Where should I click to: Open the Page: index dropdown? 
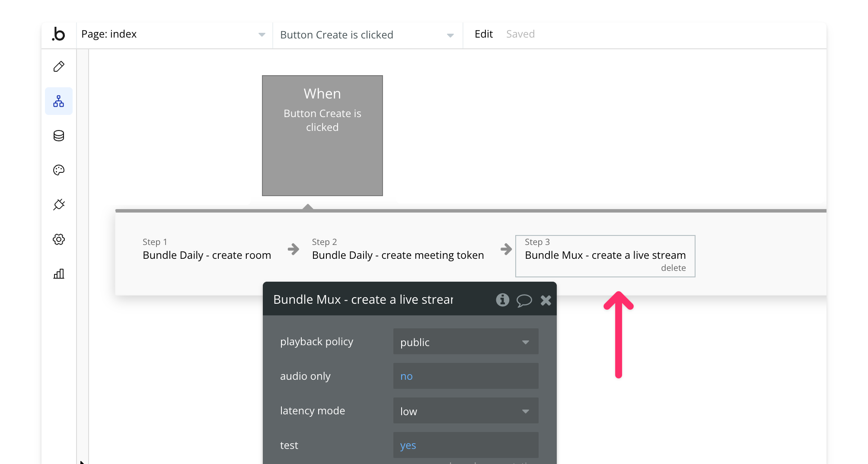(x=174, y=35)
